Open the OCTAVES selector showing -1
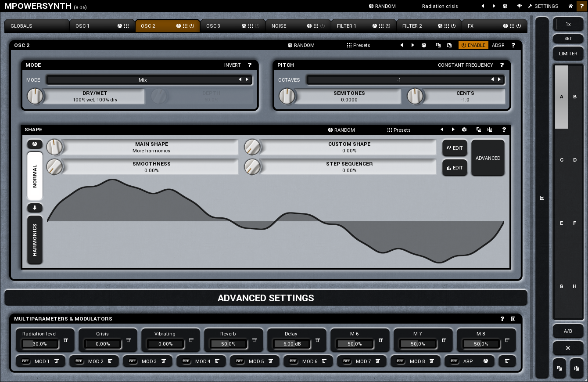This screenshot has width=588, height=382. pyautogui.click(x=399, y=80)
